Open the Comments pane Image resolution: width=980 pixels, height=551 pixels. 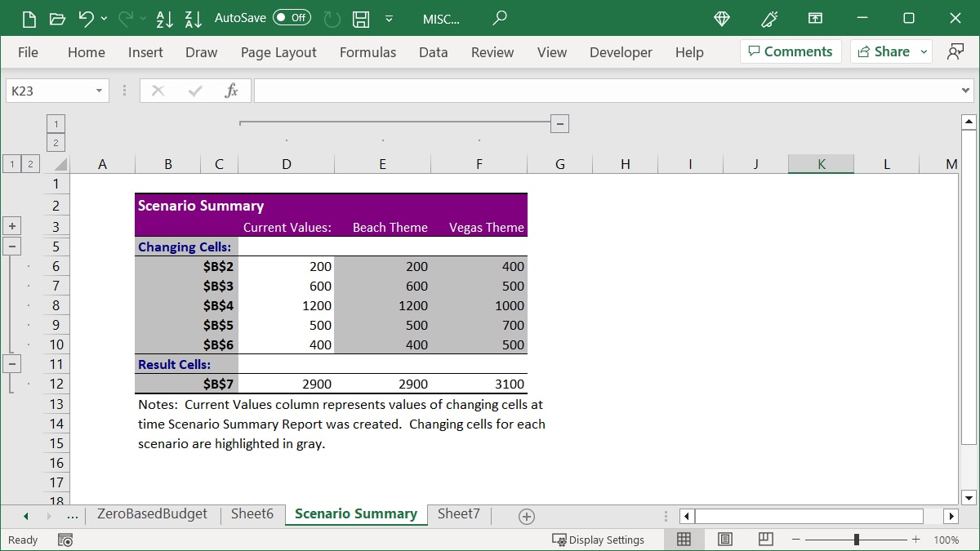coord(790,51)
